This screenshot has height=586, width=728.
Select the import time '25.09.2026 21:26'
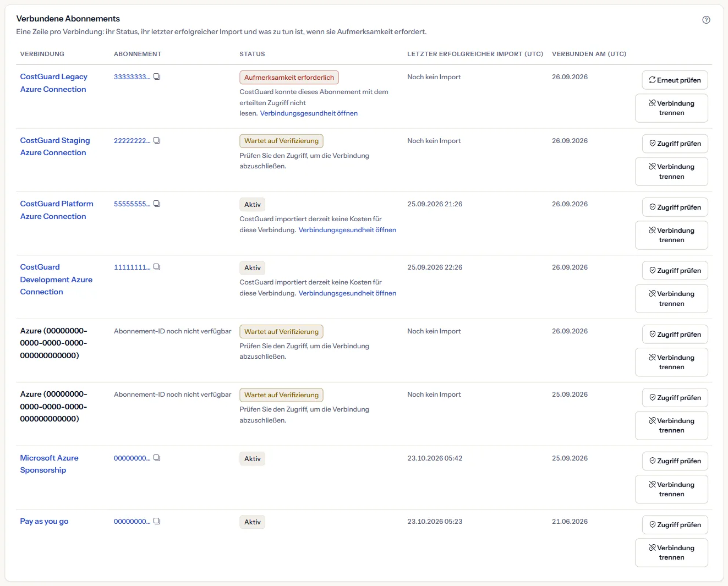435,204
